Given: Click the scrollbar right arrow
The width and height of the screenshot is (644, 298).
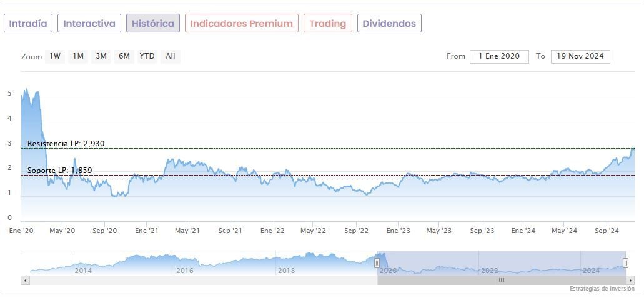Looking at the screenshot, I should [x=630, y=281].
